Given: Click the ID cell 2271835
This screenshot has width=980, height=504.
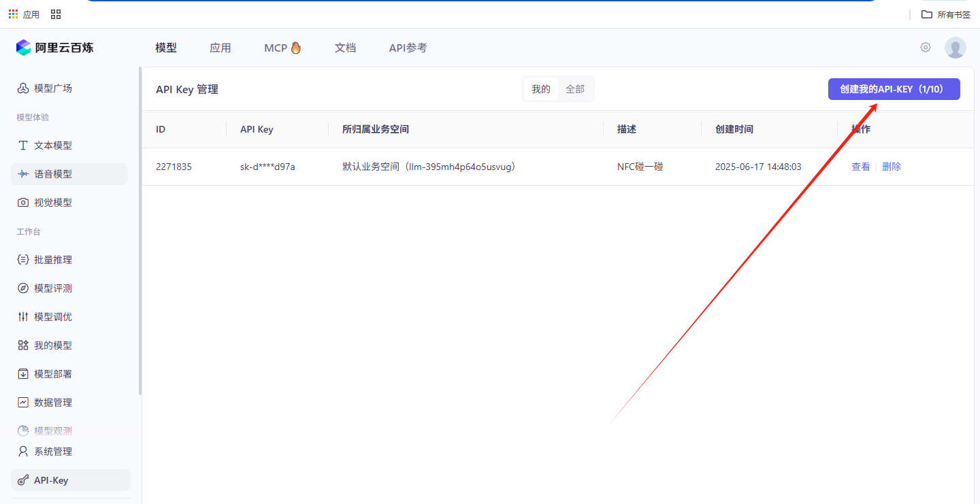Looking at the screenshot, I should (174, 167).
